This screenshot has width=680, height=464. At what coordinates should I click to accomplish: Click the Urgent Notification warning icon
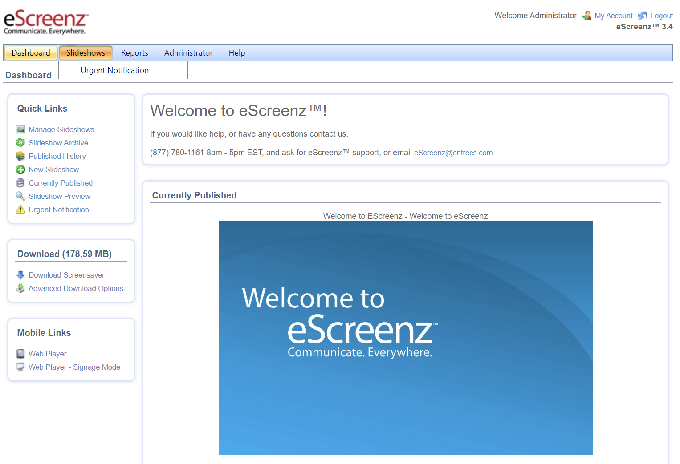click(x=20, y=209)
